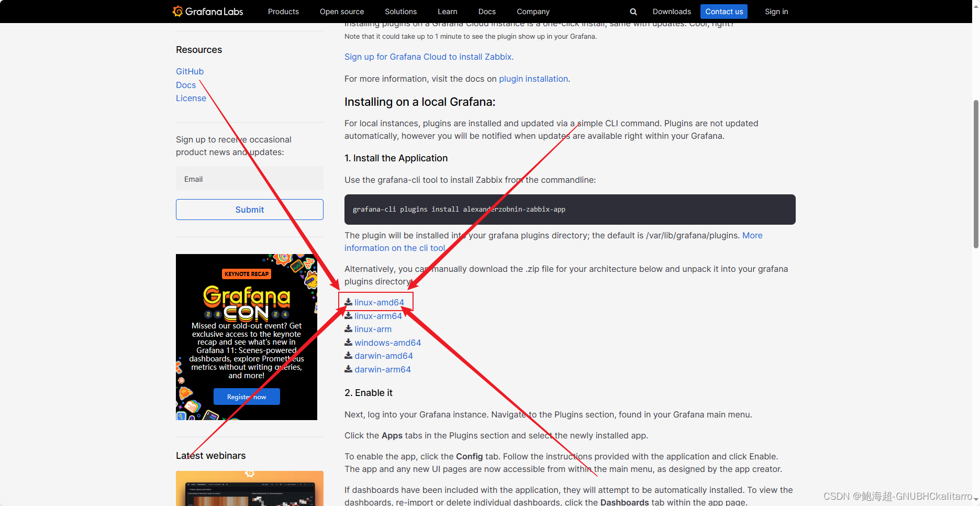The image size is (980, 506).
Task: Download the darwin-arm64 zip
Action: point(383,369)
